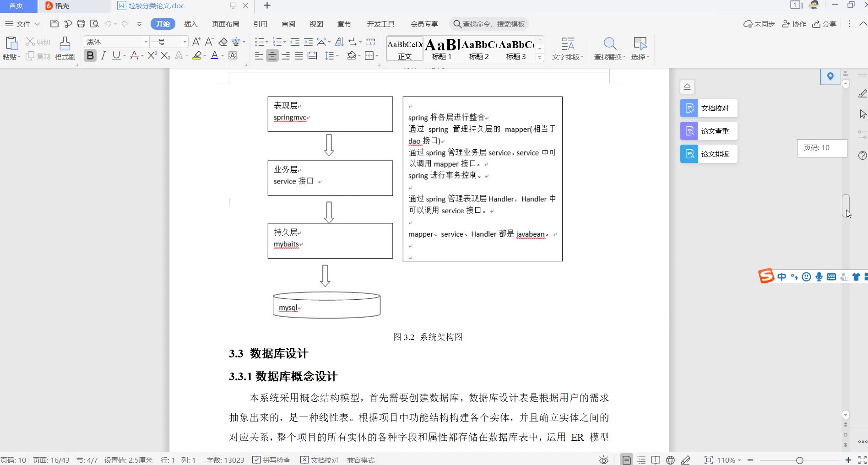Apply Subscript formatting icon
This screenshot has height=465, width=868.
[x=166, y=55]
